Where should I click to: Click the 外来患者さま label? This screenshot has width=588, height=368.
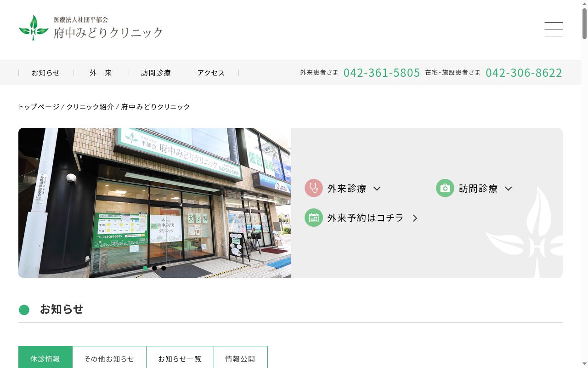(x=319, y=73)
